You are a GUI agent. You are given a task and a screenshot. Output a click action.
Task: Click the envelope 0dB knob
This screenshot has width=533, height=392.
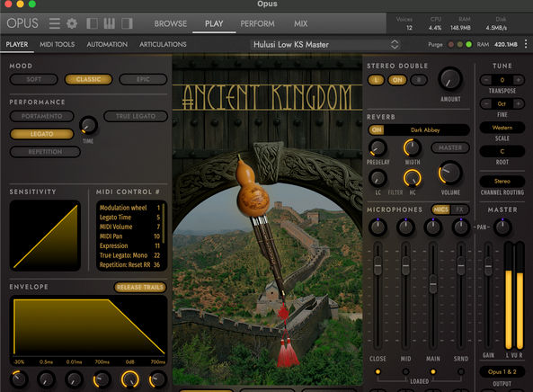[130, 379]
